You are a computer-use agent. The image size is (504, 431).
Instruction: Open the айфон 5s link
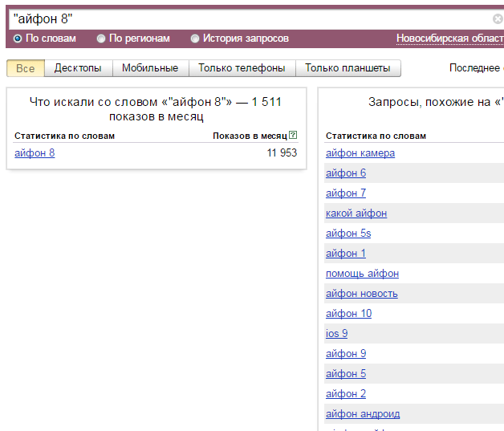pos(348,233)
